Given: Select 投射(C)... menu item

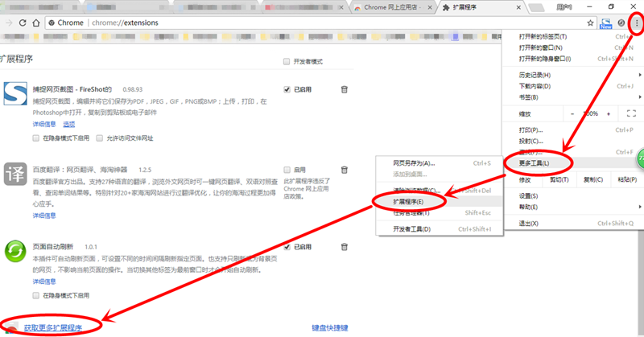Looking at the screenshot, I should point(573,141).
